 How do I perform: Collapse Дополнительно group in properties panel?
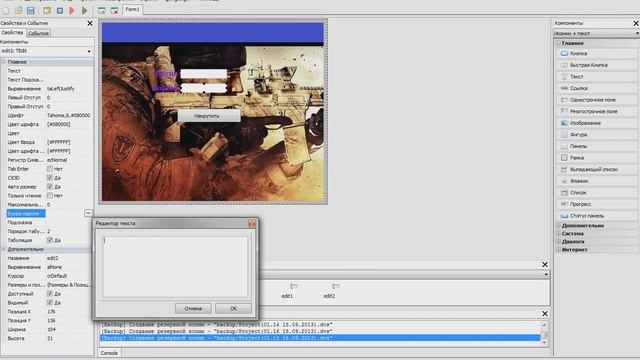click(x=4, y=249)
